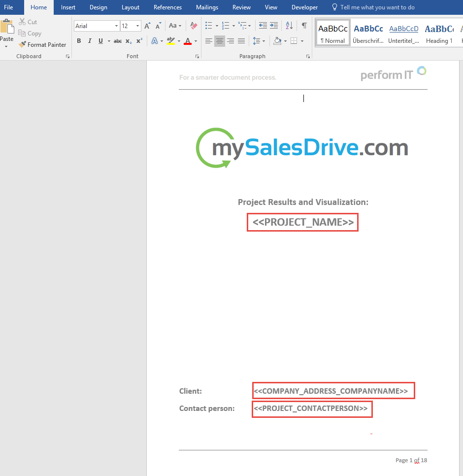The height and width of the screenshot is (476, 463).
Task: Open Paragraph dialog launcher
Action: click(308, 57)
